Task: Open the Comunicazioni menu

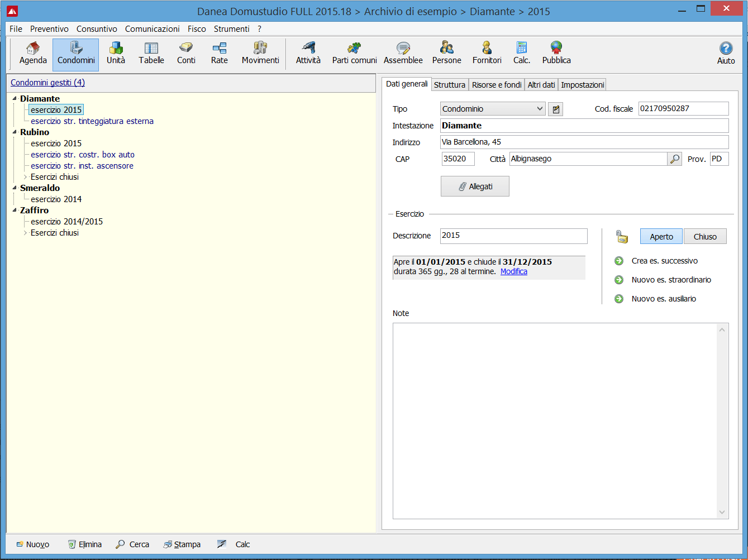Action: (x=153, y=29)
